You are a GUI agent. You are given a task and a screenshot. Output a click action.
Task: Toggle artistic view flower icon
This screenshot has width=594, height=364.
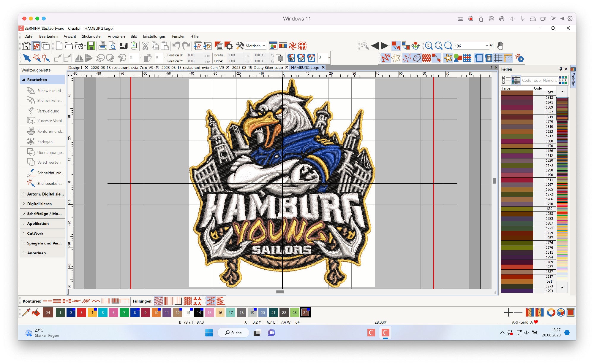coord(396,58)
